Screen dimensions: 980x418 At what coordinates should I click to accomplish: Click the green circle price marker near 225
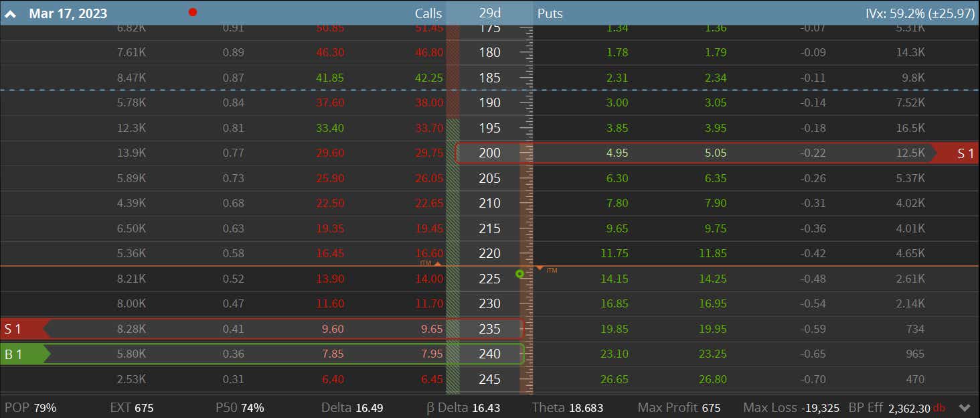click(x=519, y=274)
